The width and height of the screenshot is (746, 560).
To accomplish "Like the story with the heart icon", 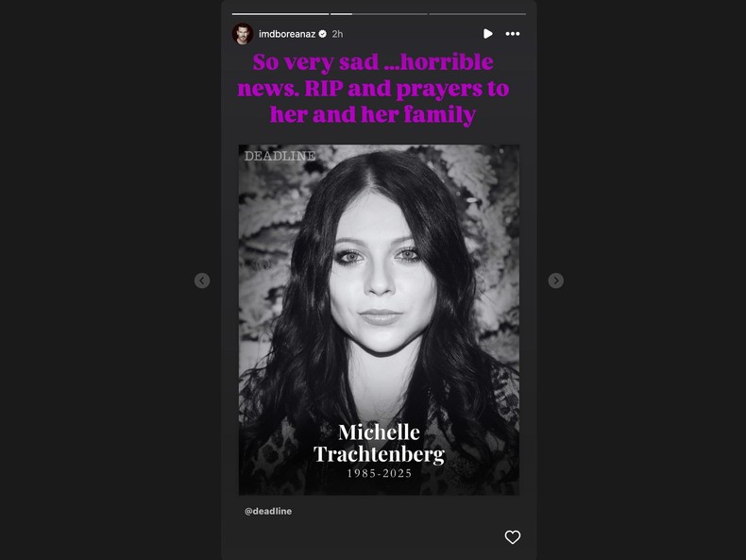I will point(513,537).
